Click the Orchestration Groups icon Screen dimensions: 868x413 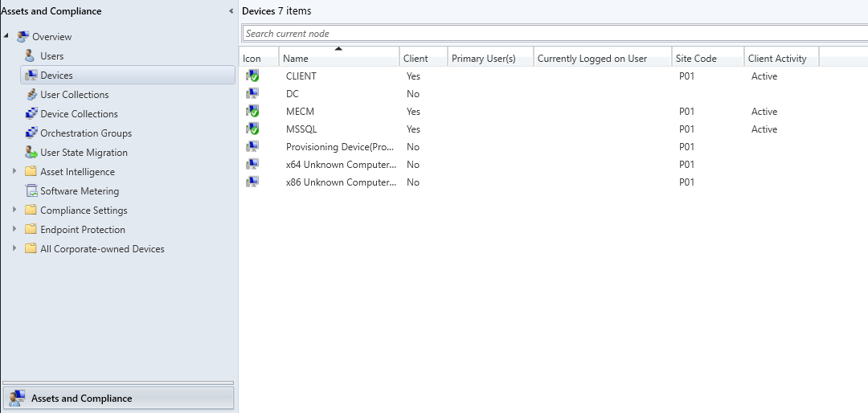31,133
